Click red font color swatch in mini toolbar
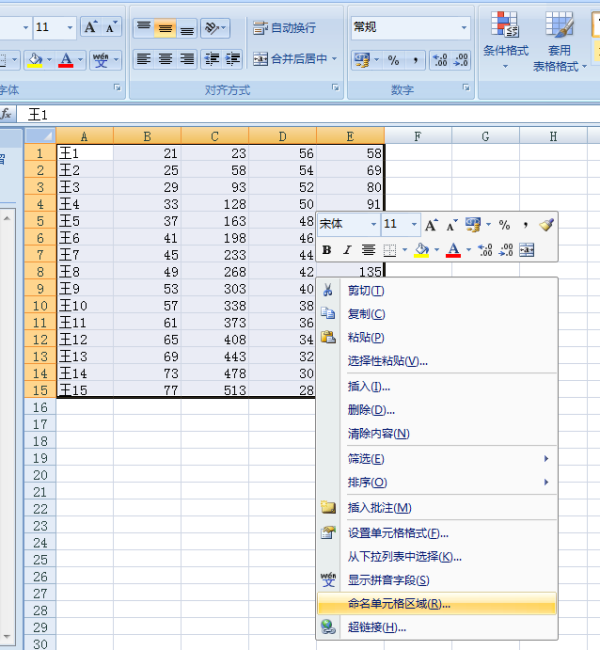600x650 pixels. tap(453, 250)
